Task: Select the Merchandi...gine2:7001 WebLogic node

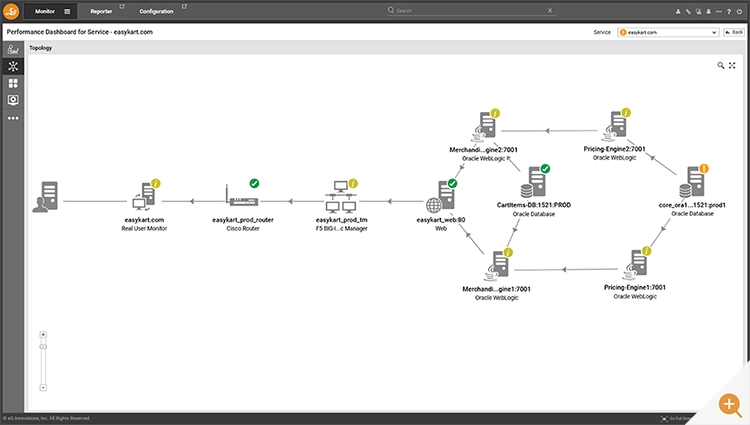Action: tap(485, 126)
